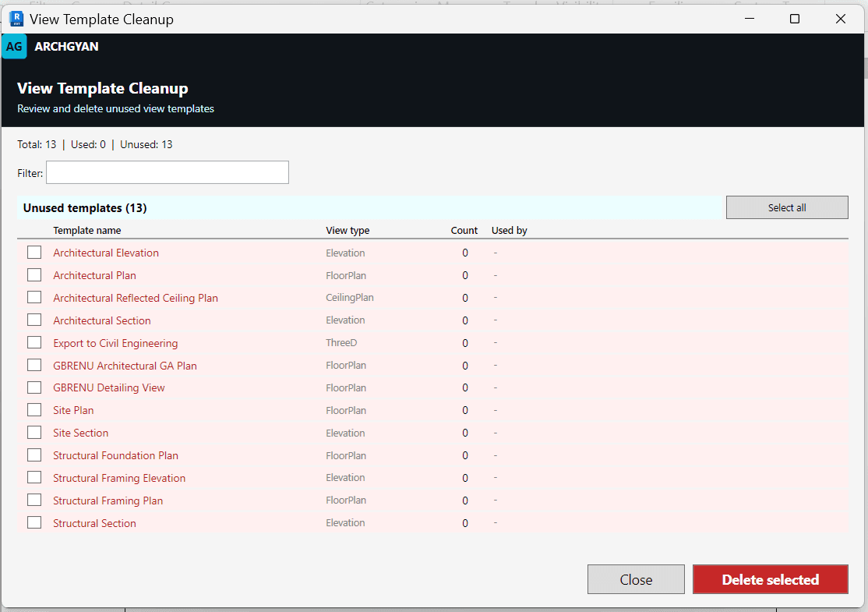This screenshot has height=612, width=868.
Task: Click the View type column header
Action: (x=348, y=231)
